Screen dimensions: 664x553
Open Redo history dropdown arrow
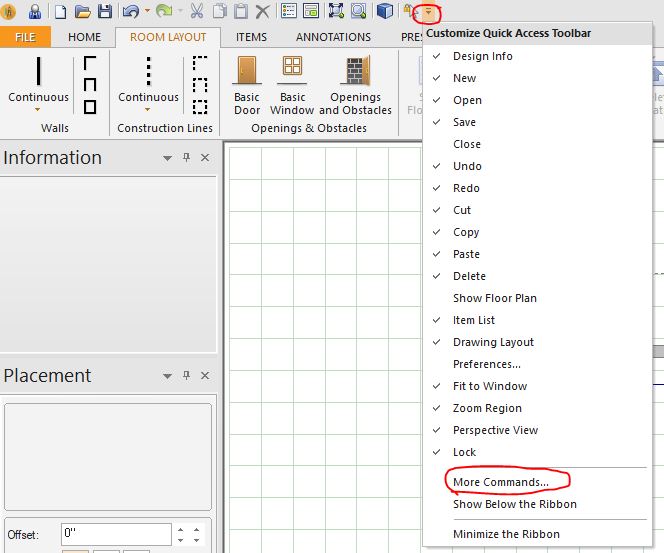click(x=180, y=11)
